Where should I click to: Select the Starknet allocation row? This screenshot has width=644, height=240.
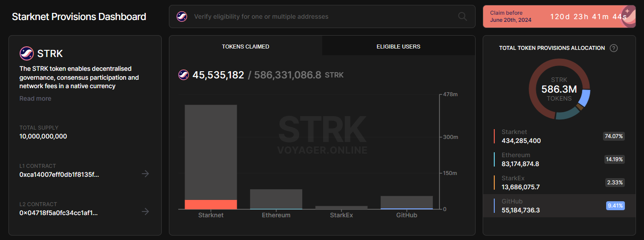tap(559, 136)
